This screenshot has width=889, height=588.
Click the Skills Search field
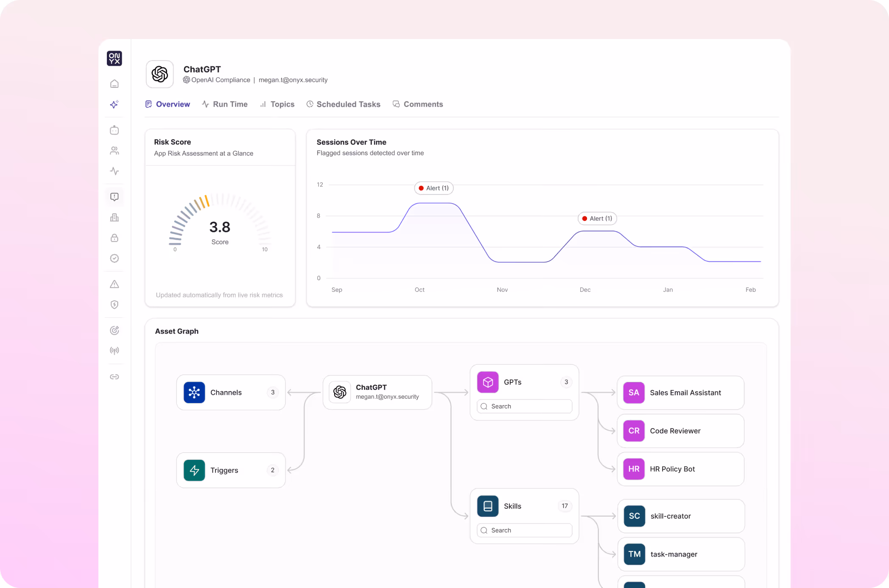pos(524,530)
